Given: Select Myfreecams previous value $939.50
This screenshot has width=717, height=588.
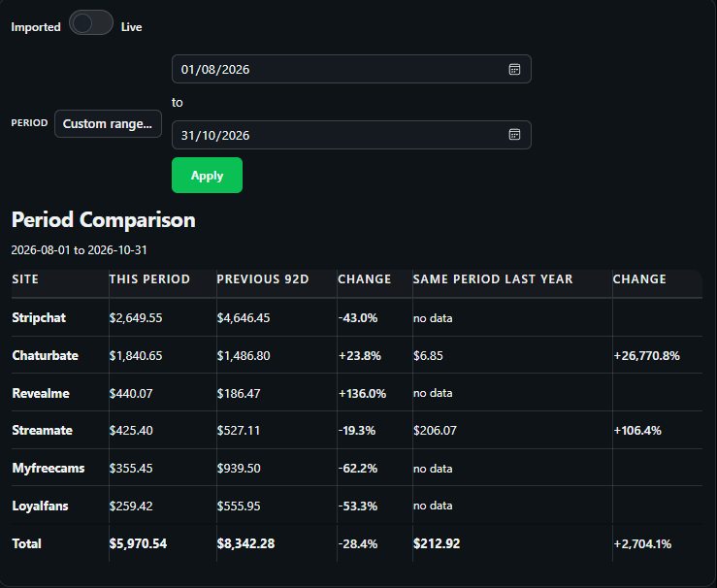Looking at the screenshot, I should point(239,469).
